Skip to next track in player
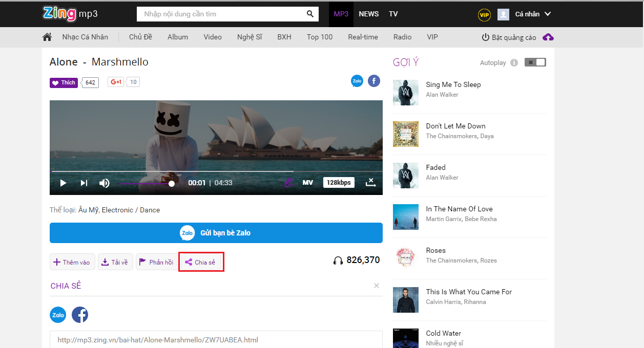 (x=84, y=183)
